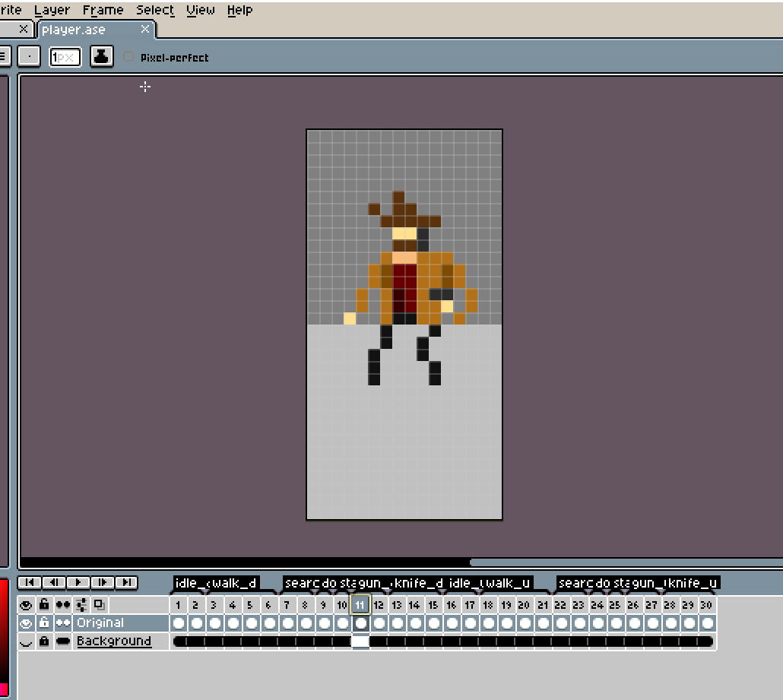Expand the Background layer's collapse arrow
Viewport: 783px width, 700px height.
[x=24, y=641]
